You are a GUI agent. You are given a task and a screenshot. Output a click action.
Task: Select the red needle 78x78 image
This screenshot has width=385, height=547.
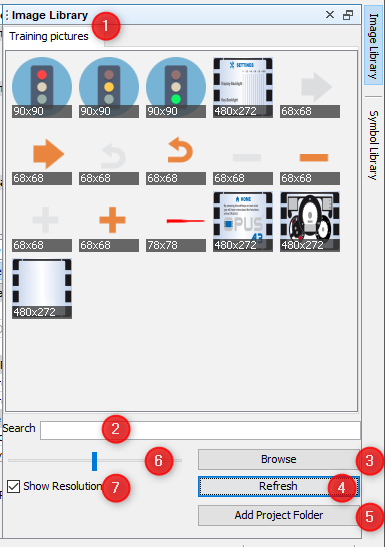176,222
